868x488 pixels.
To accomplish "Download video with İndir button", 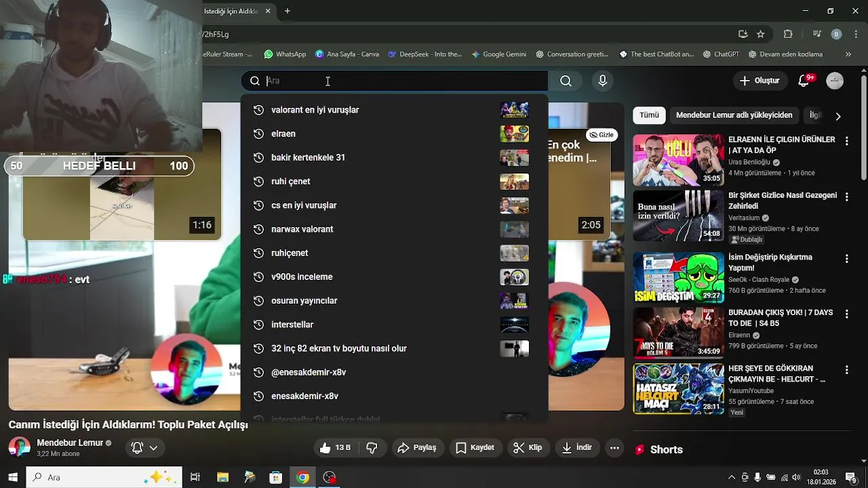I will (x=577, y=447).
